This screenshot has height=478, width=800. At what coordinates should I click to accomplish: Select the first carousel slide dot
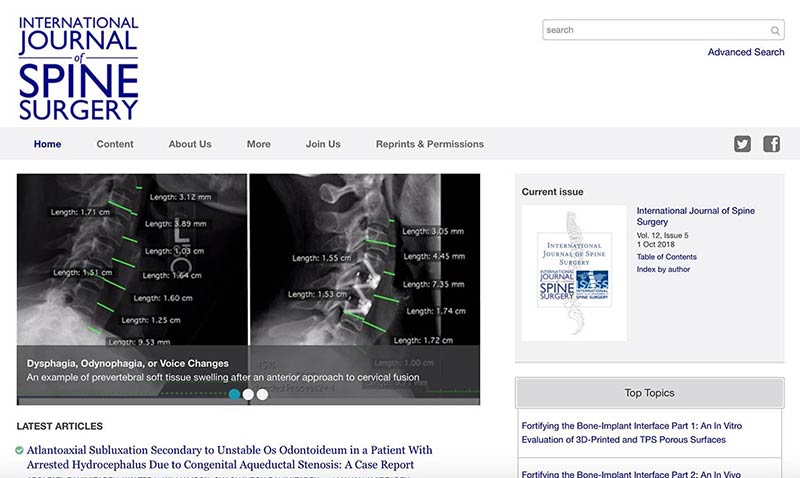pos(234,394)
